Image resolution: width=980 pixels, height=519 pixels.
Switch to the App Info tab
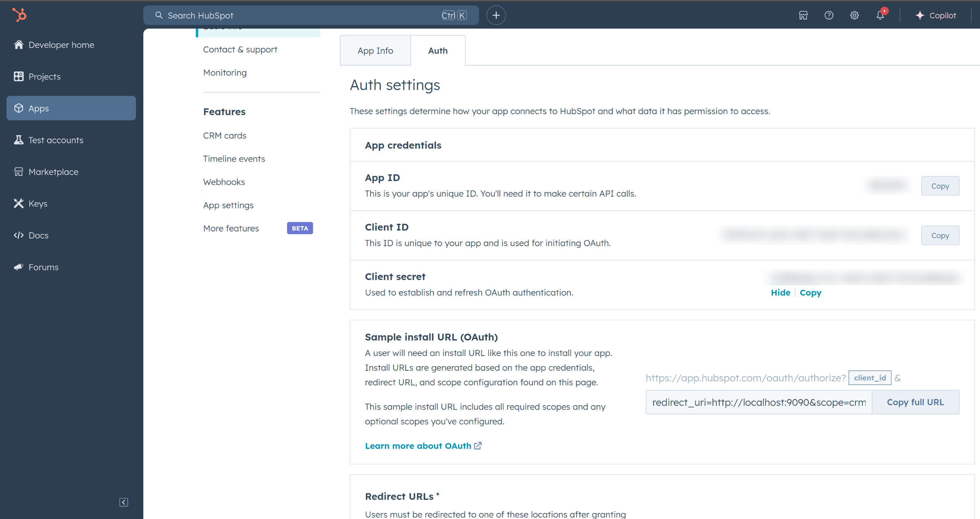[375, 51]
